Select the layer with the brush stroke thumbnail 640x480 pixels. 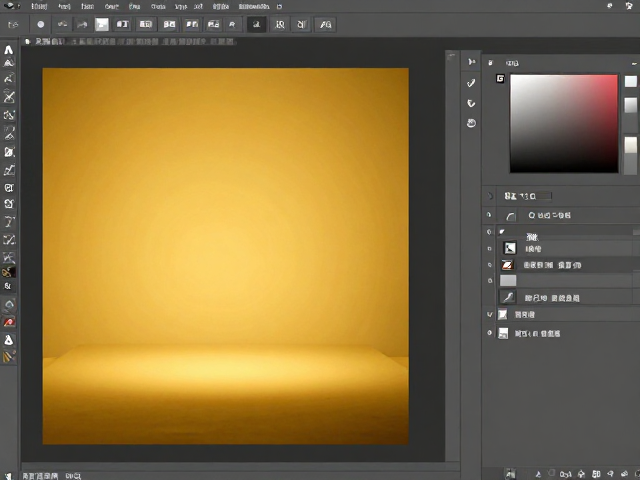(565, 298)
